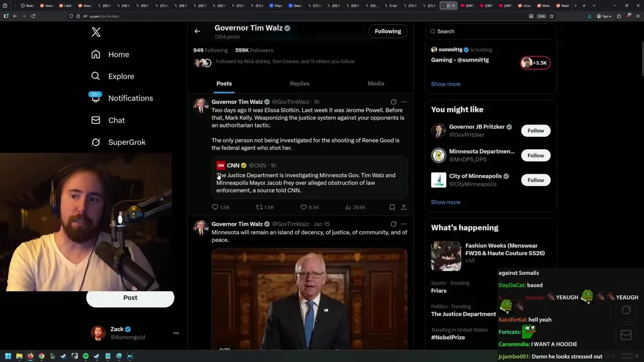Image resolution: width=644 pixels, height=362 pixels.
Task: Open the Fashion Weeks live event
Action: [x=491, y=255]
